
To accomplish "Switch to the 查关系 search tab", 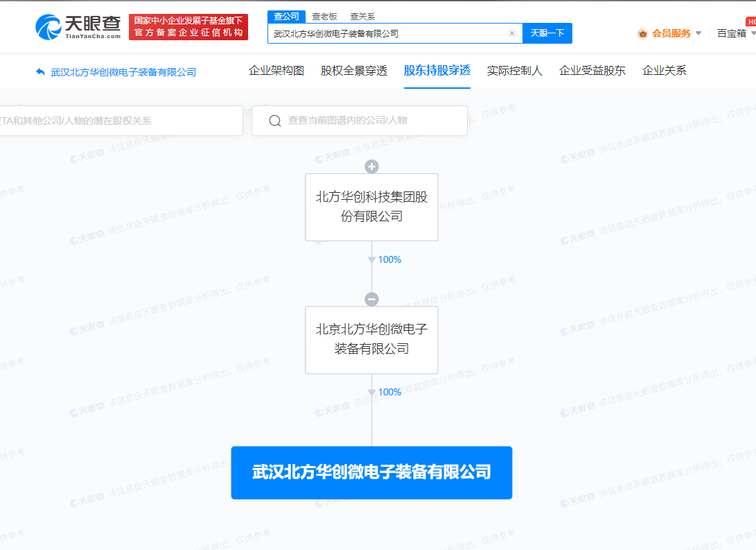I will (361, 16).
